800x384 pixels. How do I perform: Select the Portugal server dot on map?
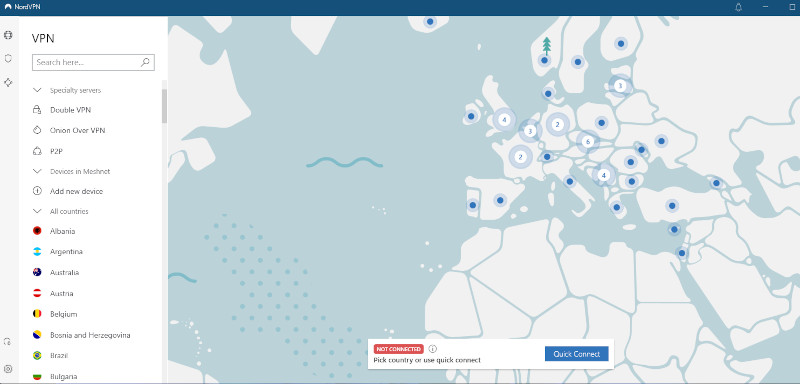(x=472, y=205)
